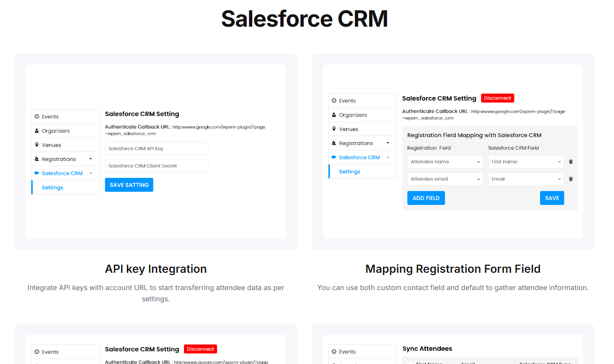Click Events icon in Mapping Registration screenshot

[x=334, y=101]
